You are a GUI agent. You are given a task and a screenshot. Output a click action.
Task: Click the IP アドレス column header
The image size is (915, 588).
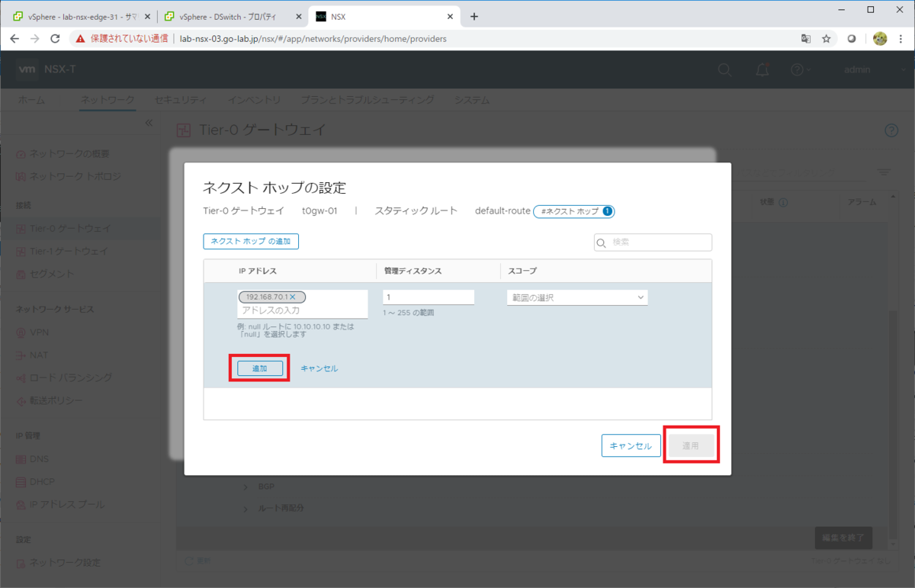(x=258, y=271)
